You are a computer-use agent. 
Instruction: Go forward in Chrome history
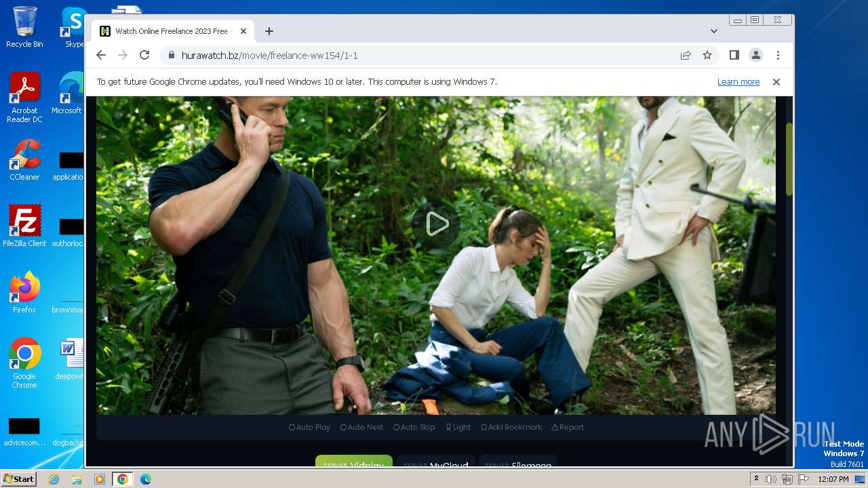click(x=123, y=56)
